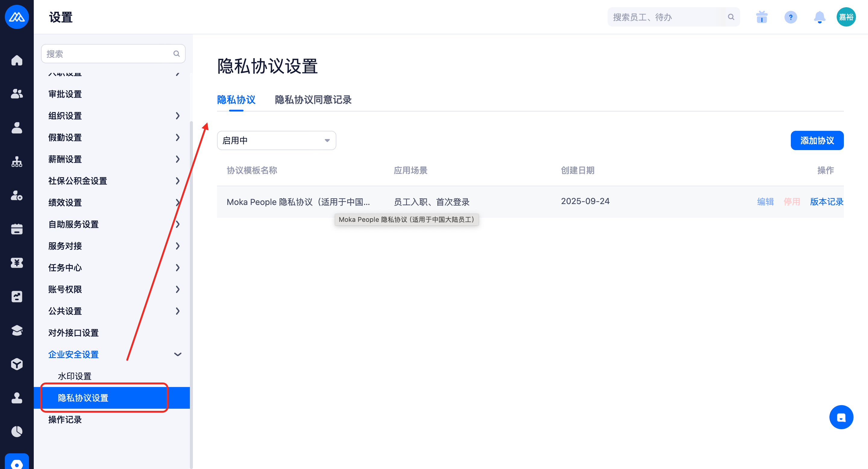This screenshot has height=469, width=868.
Task: Click 编辑 for Moka People agreement
Action: [x=765, y=202]
